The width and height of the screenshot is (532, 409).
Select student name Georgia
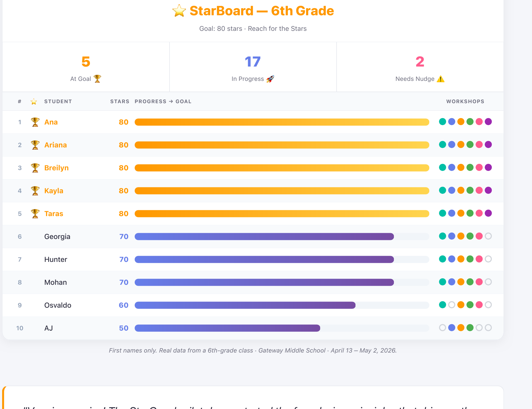pos(57,237)
